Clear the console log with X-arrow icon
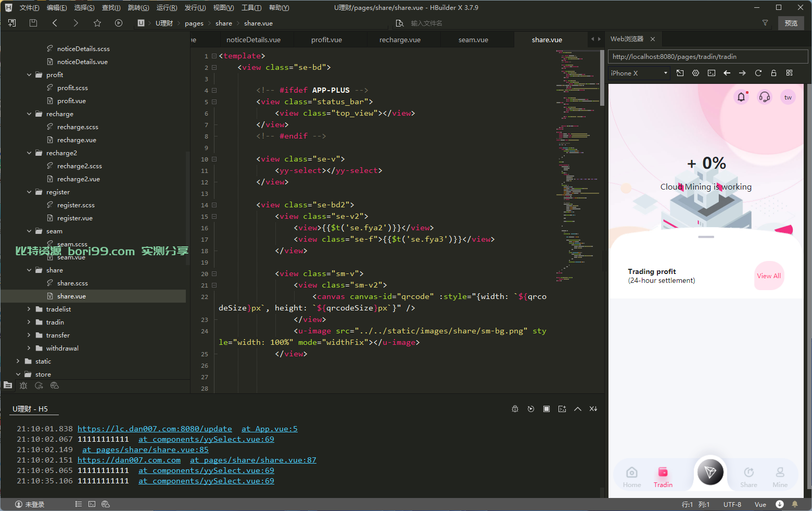 pos(593,409)
